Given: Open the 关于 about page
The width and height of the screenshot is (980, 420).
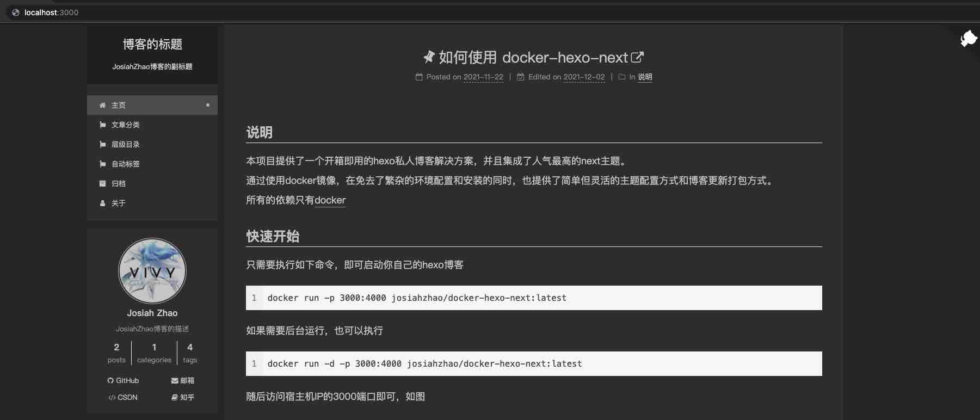Looking at the screenshot, I should [x=118, y=203].
